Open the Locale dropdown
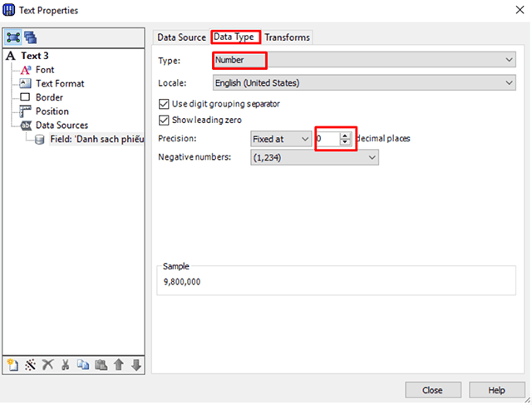The height and width of the screenshot is (405, 532). pos(364,83)
